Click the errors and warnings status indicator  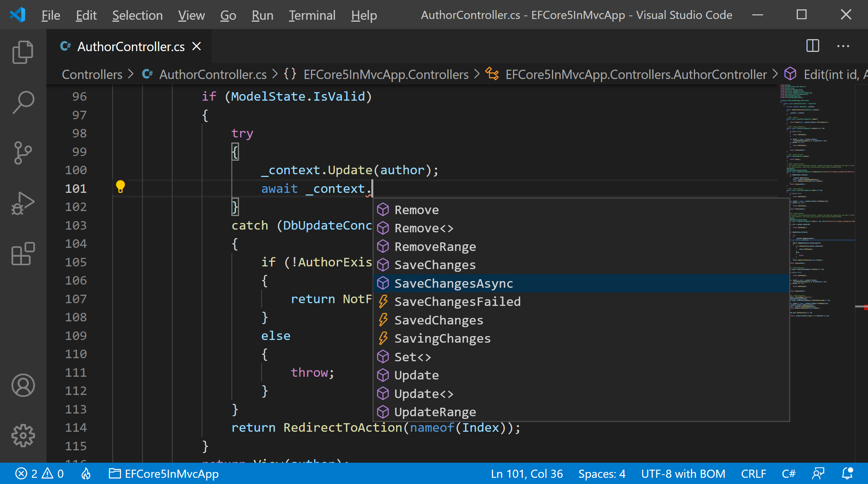(39, 474)
